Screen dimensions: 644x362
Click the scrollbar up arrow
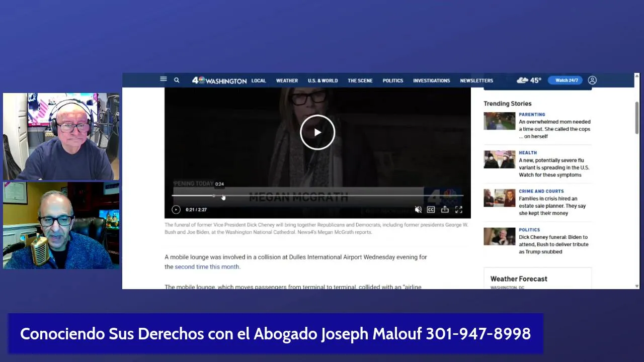click(x=637, y=76)
